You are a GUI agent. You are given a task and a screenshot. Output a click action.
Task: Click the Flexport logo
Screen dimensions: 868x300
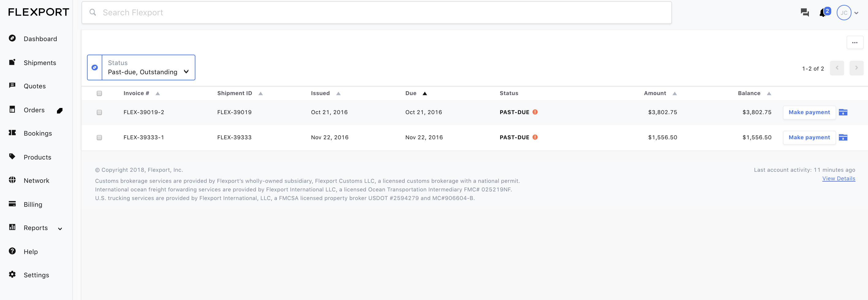[x=38, y=13]
